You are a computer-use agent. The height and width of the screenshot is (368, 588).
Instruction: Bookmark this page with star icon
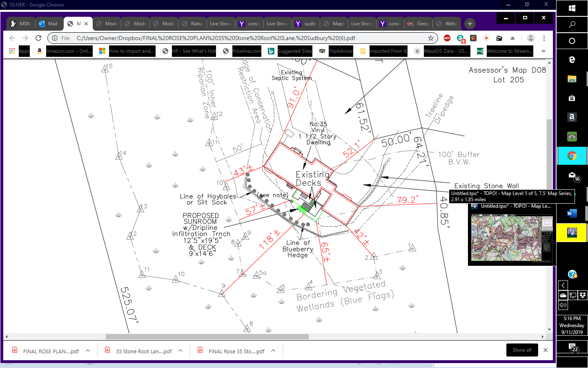tap(430, 38)
